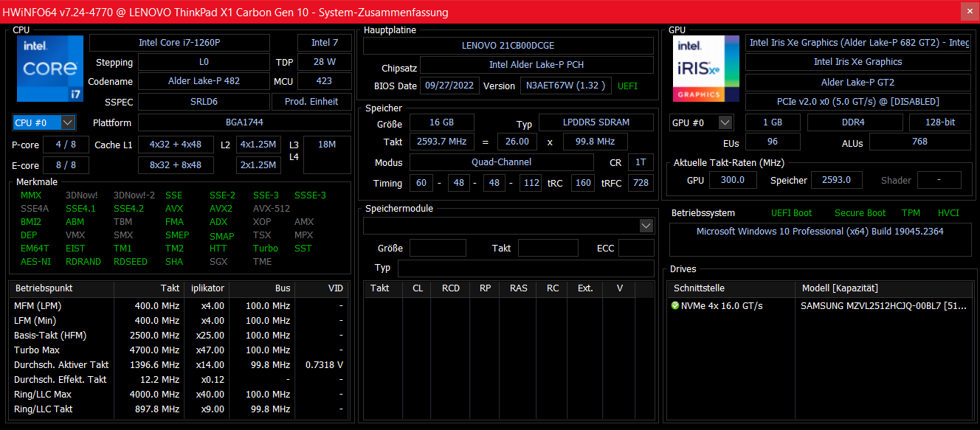The height and width of the screenshot is (430, 980).
Task: Click the Intel 7 process field
Action: tap(325, 43)
